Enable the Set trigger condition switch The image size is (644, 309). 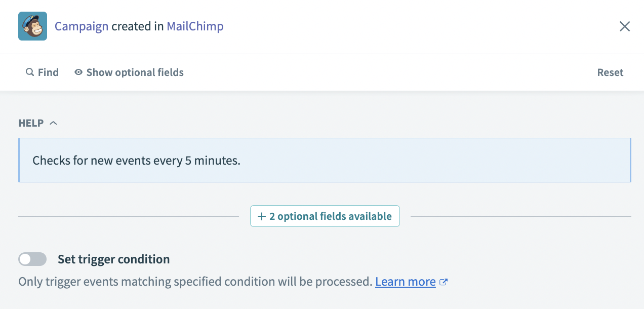(x=32, y=259)
